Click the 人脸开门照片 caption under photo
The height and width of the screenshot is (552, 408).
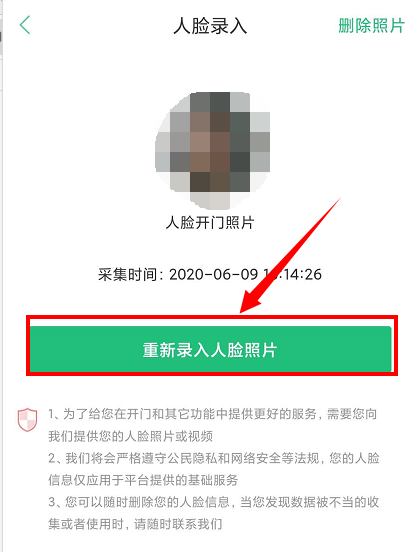(210, 223)
